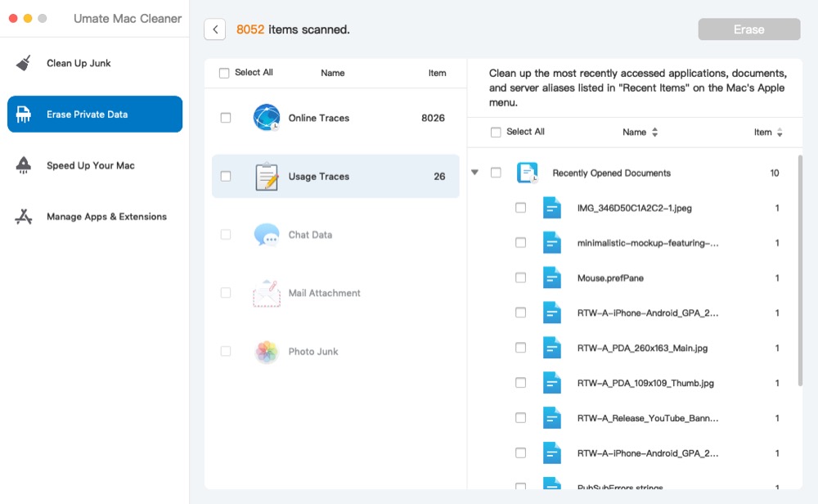Check the Online Traces checkbox
This screenshot has width=818, height=504.
click(x=226, y=118)
